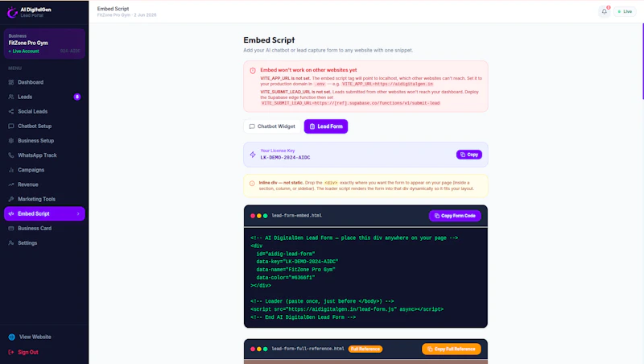Click the Leads unread count badge

76,97
